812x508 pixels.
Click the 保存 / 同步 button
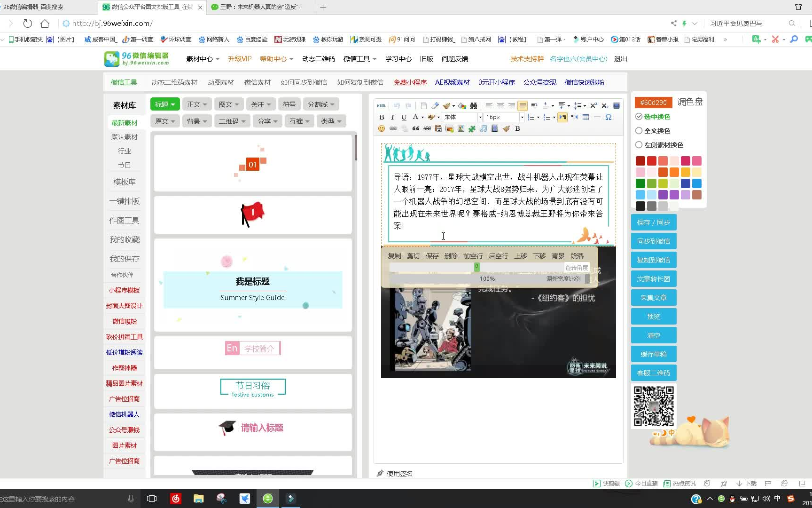point(654,222)
